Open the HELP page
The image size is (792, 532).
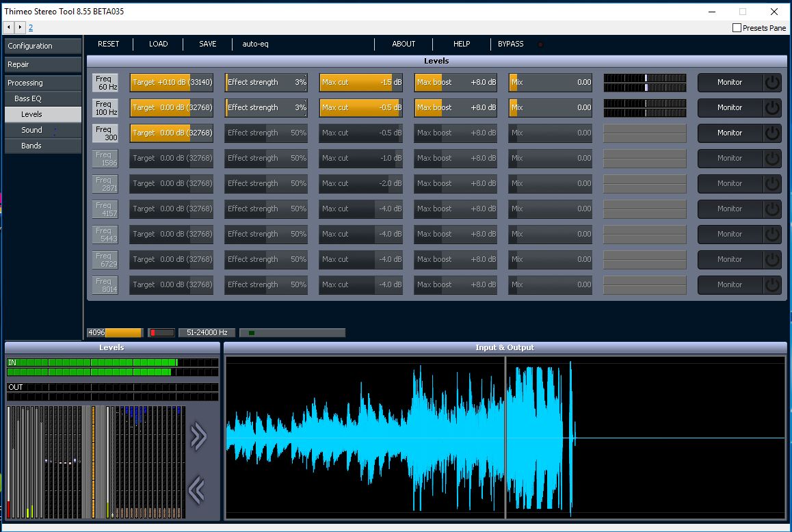462,44
